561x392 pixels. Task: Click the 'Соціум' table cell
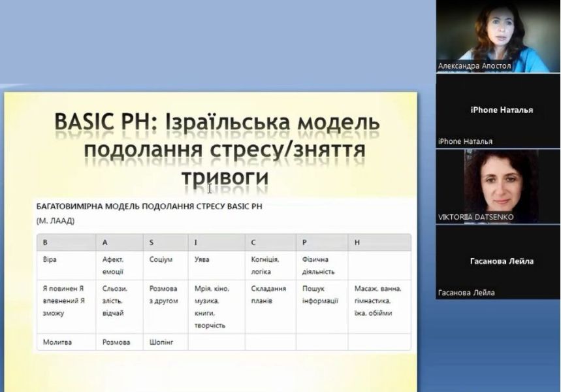point(166,265)
